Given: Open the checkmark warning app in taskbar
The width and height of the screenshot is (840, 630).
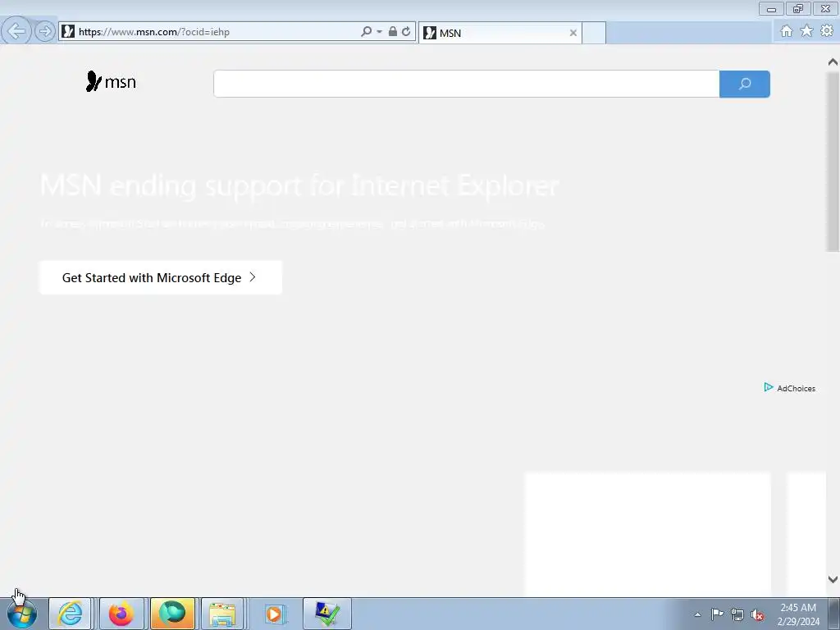Looking at the screenshot, I should coord(326,614).
